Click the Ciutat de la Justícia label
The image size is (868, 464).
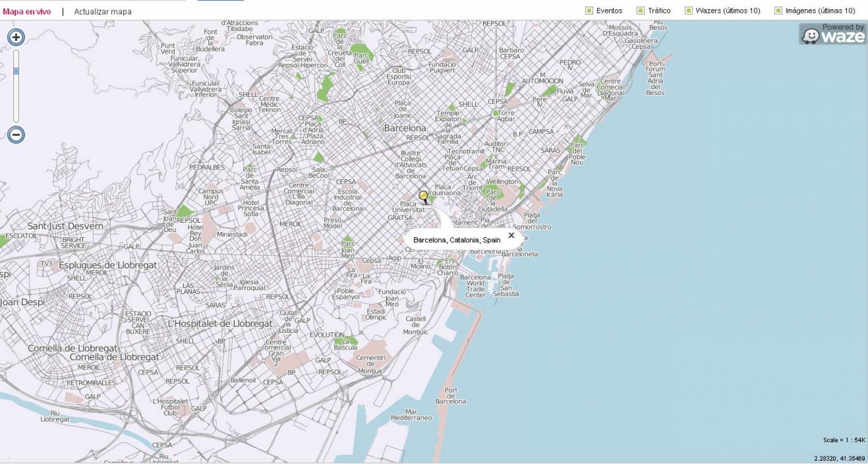288,321
